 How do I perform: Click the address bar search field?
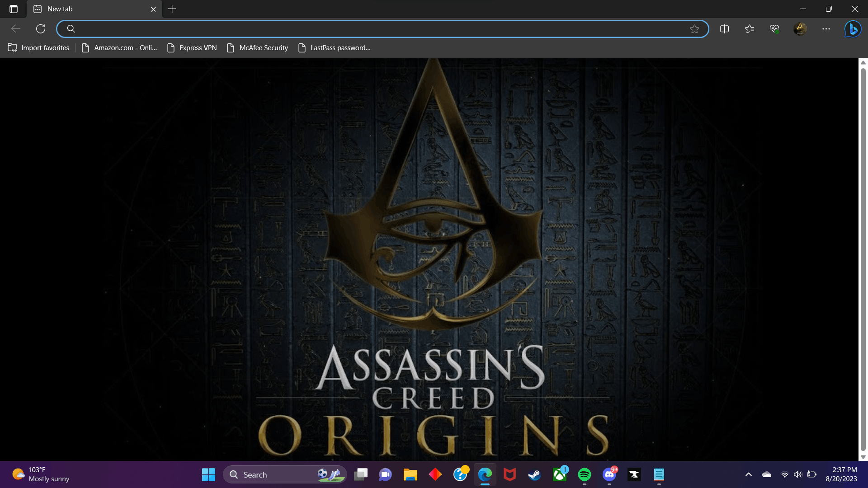pyautogui.click(x=380, y=29)
